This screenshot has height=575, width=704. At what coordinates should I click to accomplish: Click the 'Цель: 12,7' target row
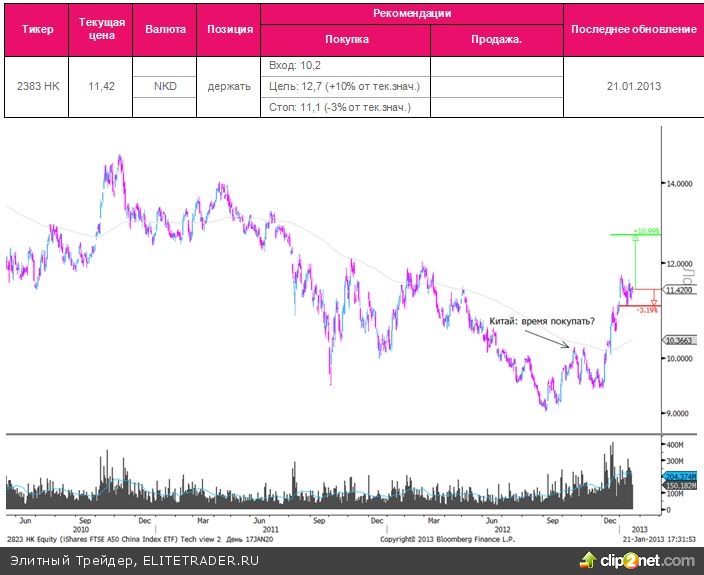344,86
